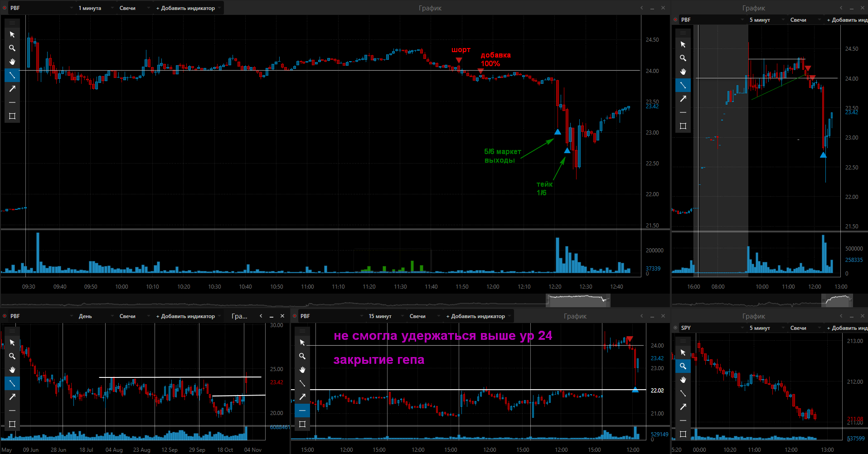The height and width of the screenshot is (454, 868).
Task: Select the rectangle tool in the daily PBF chart
Action: [12, 424]
